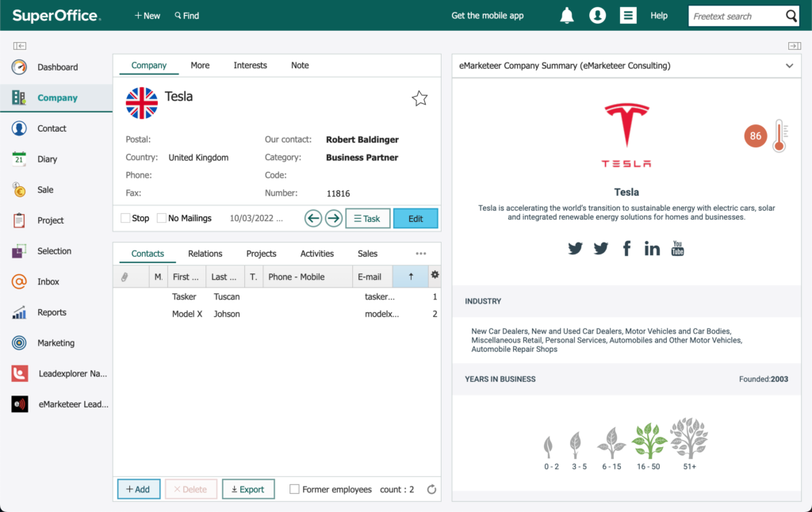Click the New button in the top bar
Image resolution: width=812 pixels, height=512 pixels.
147,16
